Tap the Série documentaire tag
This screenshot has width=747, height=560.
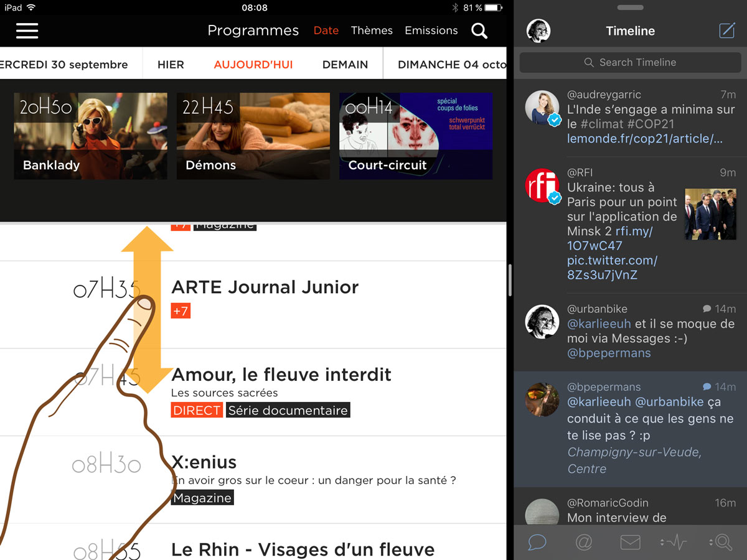(x=288, y=410)
